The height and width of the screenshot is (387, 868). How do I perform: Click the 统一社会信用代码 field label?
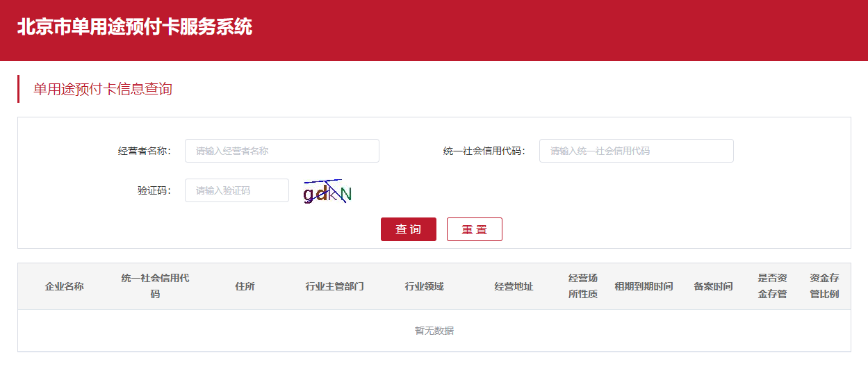coord(484,151)
